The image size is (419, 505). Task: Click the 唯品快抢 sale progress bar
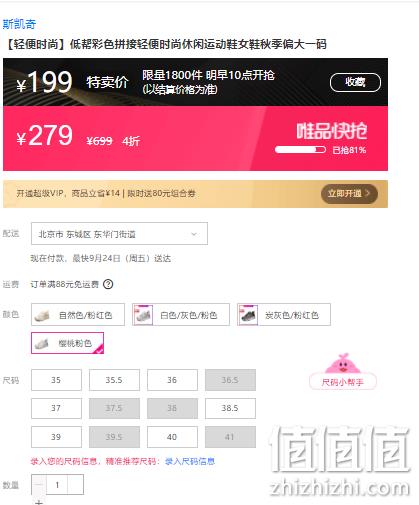click(300, 150)
